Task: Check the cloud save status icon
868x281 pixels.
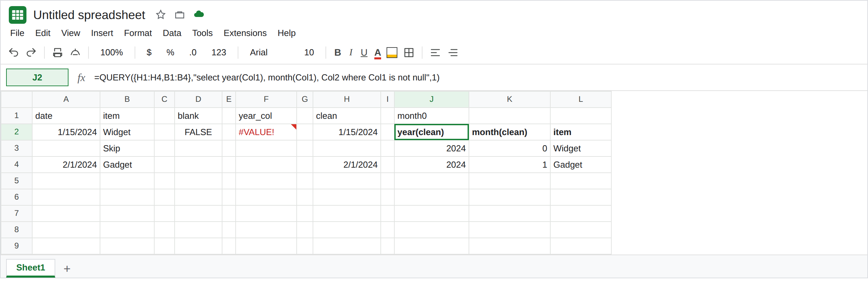Action: coord(199,14)
